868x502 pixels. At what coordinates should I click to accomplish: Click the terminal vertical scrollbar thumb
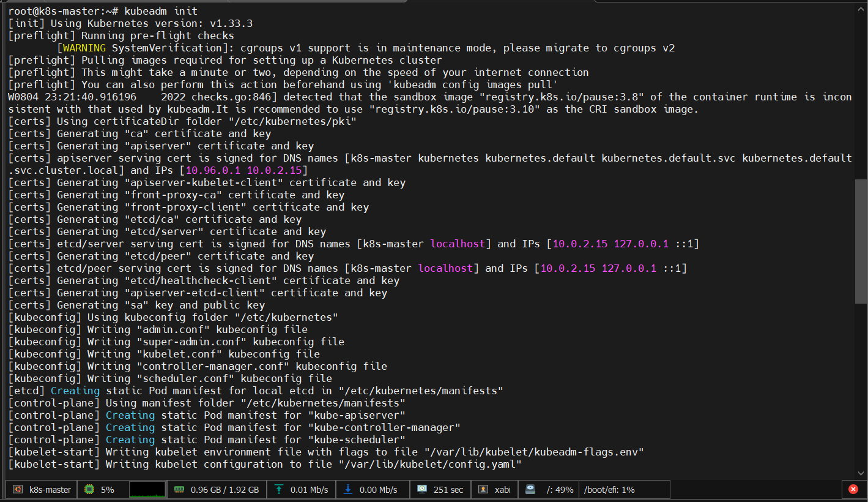861,241
